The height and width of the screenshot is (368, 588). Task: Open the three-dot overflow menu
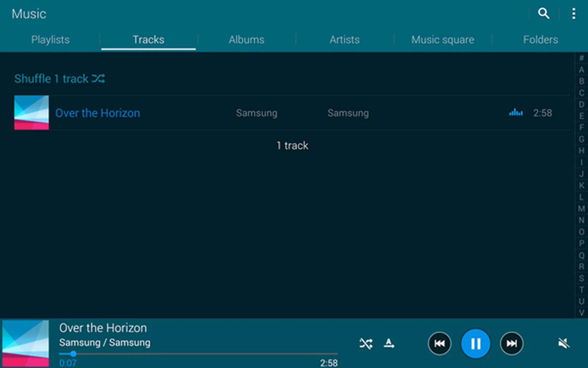tap(573, 13)
